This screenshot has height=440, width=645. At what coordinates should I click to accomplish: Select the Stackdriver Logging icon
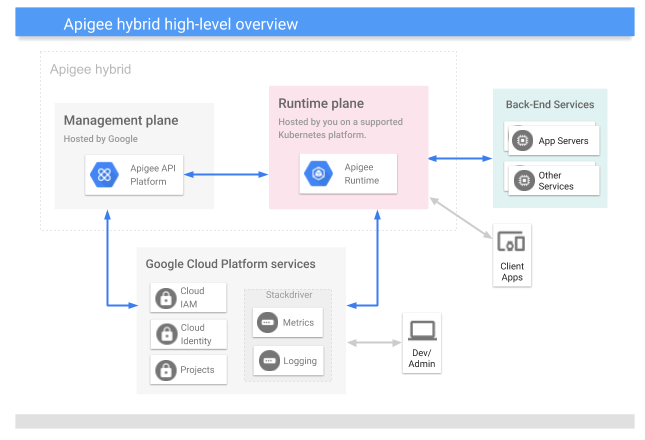pos(267,361)
